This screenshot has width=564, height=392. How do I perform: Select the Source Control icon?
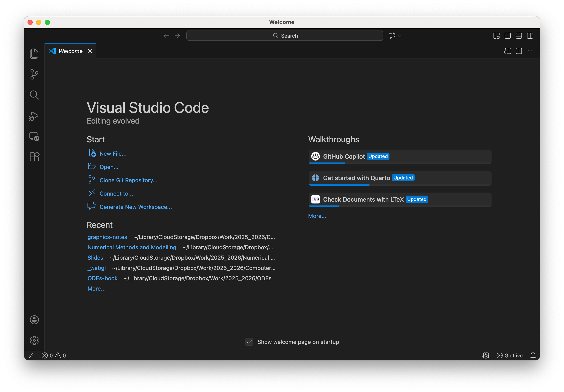(34, 74)
